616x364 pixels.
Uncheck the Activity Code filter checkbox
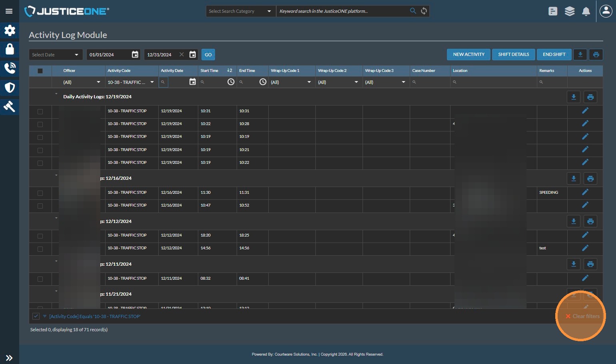tap(36, 316)
